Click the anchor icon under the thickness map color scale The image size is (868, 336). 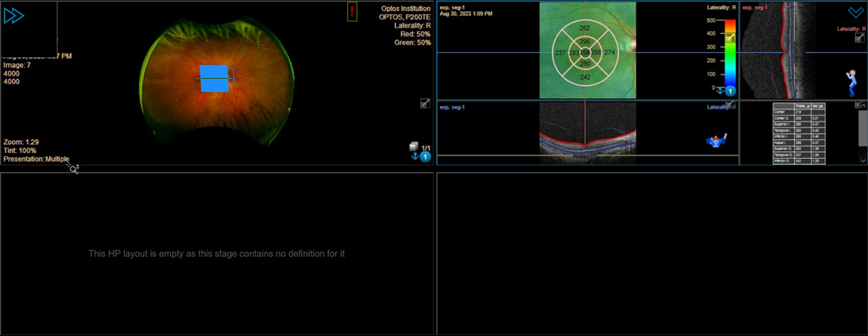tap(720, 90)
